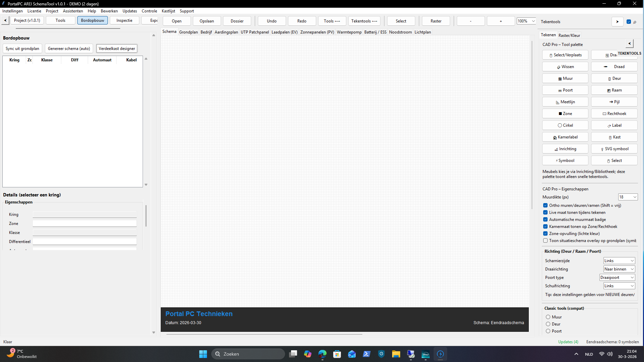Open File Explorer from the taskbar

396,354
